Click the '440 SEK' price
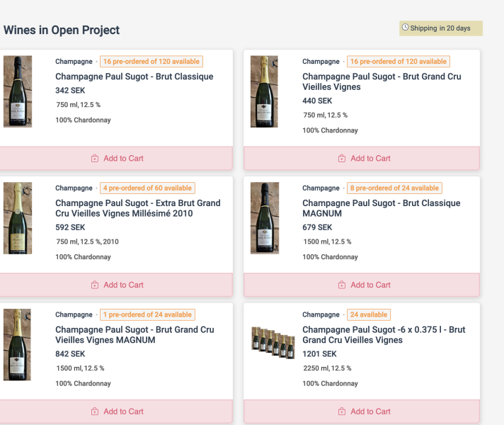The image size is (504, 425). click(x=317, y=101)
